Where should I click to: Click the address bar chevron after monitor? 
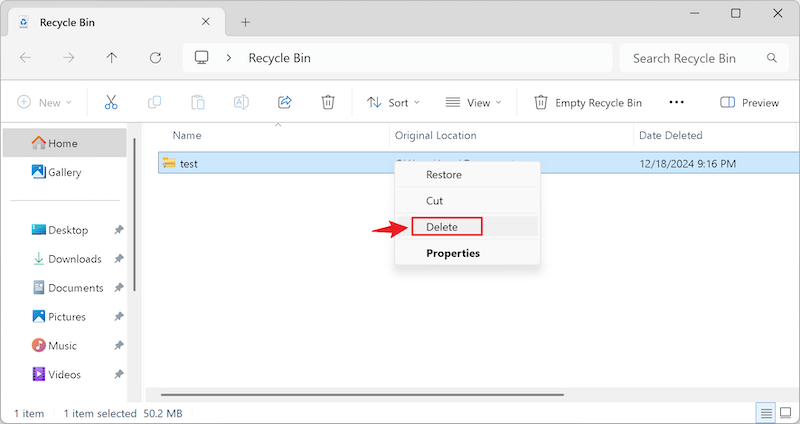(229, 58)
